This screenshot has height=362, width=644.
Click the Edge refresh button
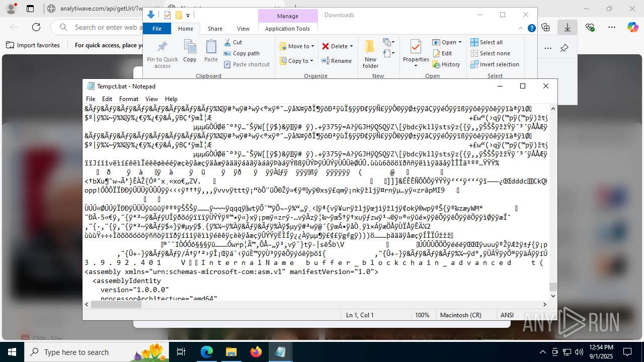(36, 27)
